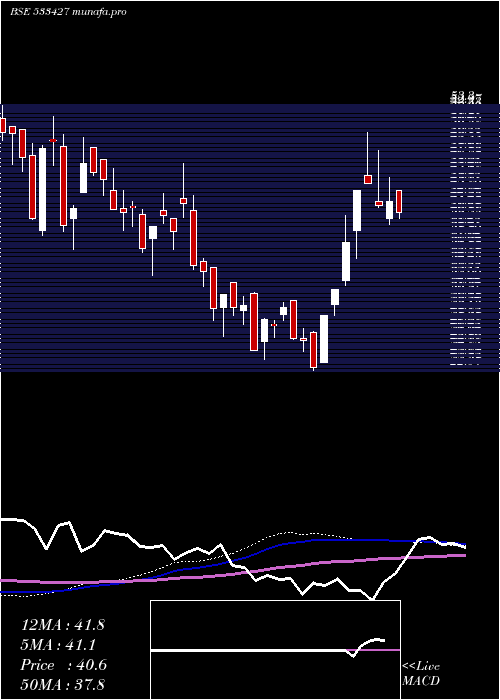The image size is (500, 700).
Task: Click the '<<Live MACD' label
Action: pos(421,674)
